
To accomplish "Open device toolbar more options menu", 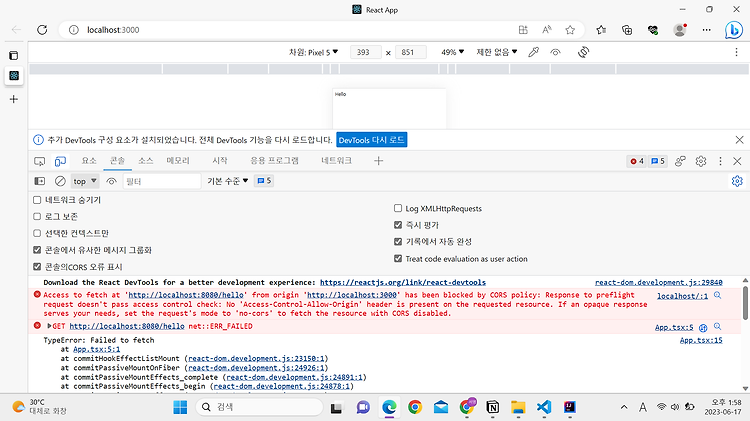I will coord(736,52).
